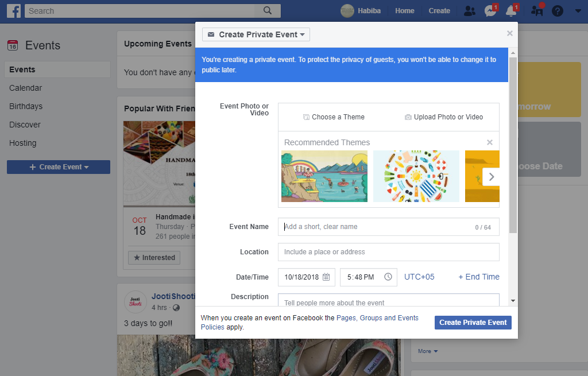Open the Handmade event cover image

click(x=160, y=164)
